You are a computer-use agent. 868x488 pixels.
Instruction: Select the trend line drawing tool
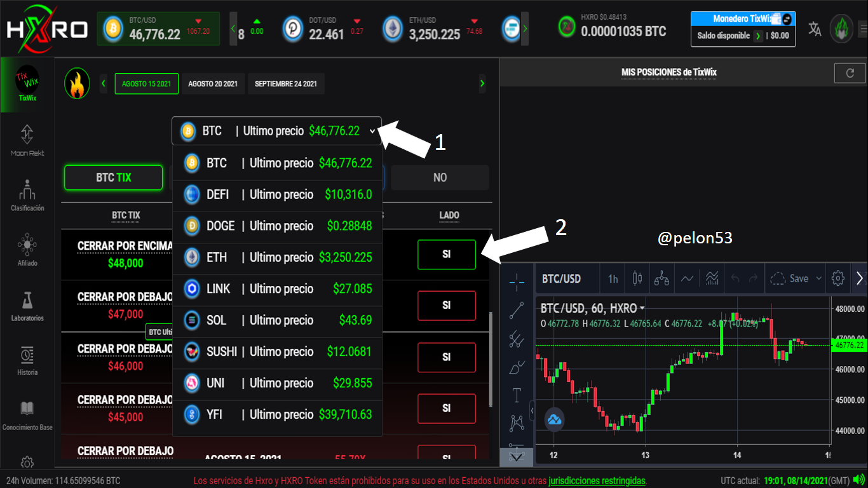click(x=517, y=309)
